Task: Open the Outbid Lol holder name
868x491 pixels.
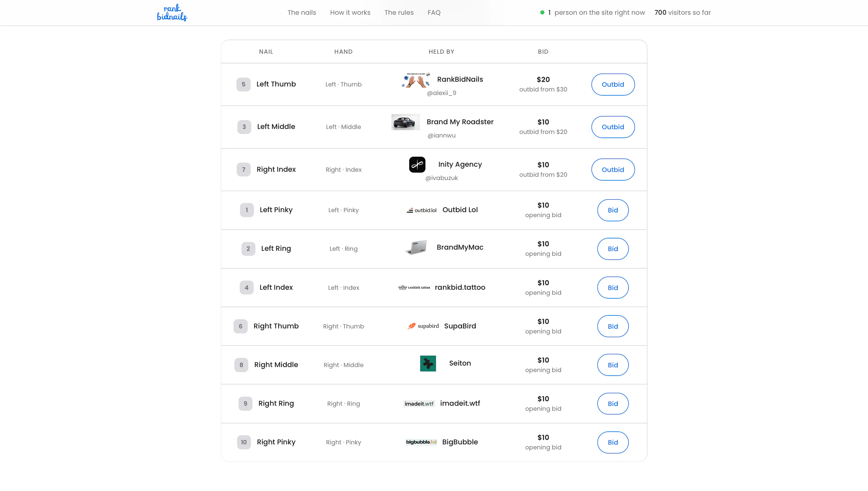Action: [x=460, y=210]
